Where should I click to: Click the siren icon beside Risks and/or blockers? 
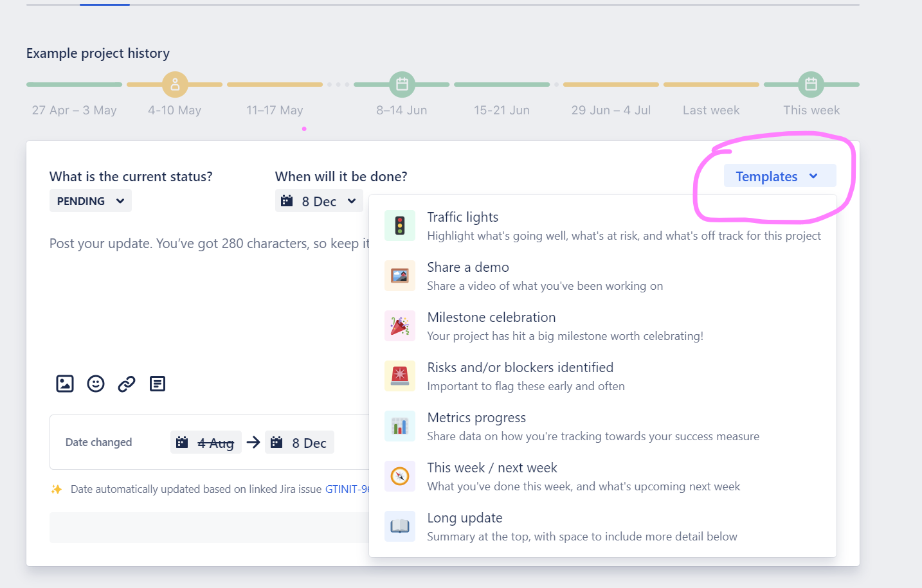click(x=400, y=376)
